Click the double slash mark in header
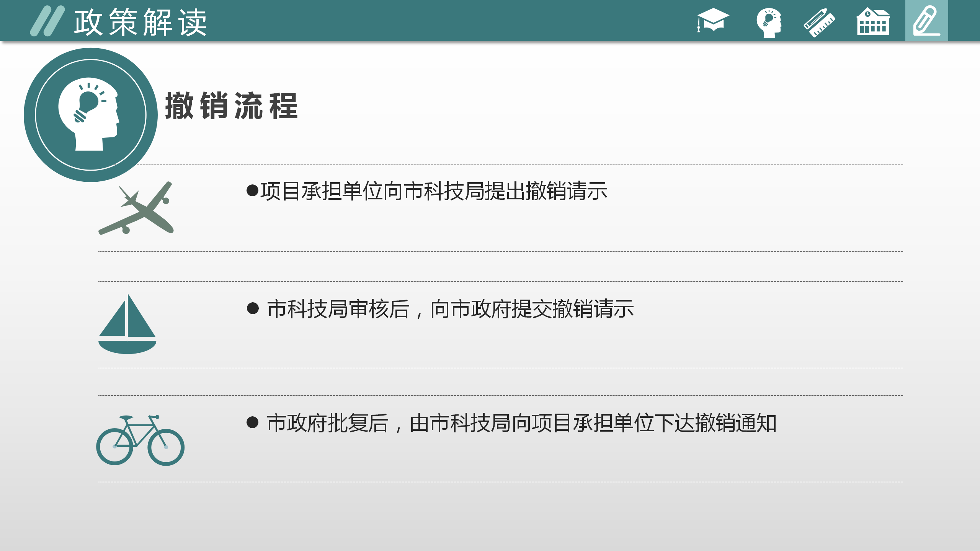980x551 pixels. (x=47, y=21)
